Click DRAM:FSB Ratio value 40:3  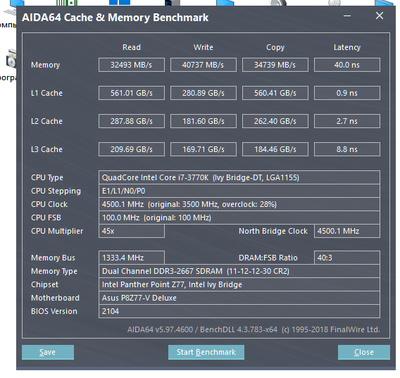pyautogui.click(x=347, y=258)
